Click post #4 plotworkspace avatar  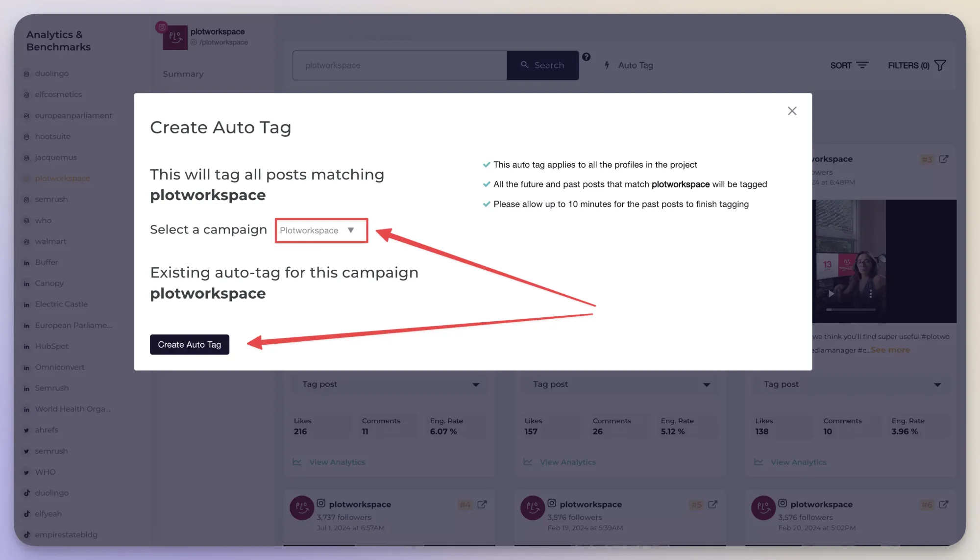(302, 508)
